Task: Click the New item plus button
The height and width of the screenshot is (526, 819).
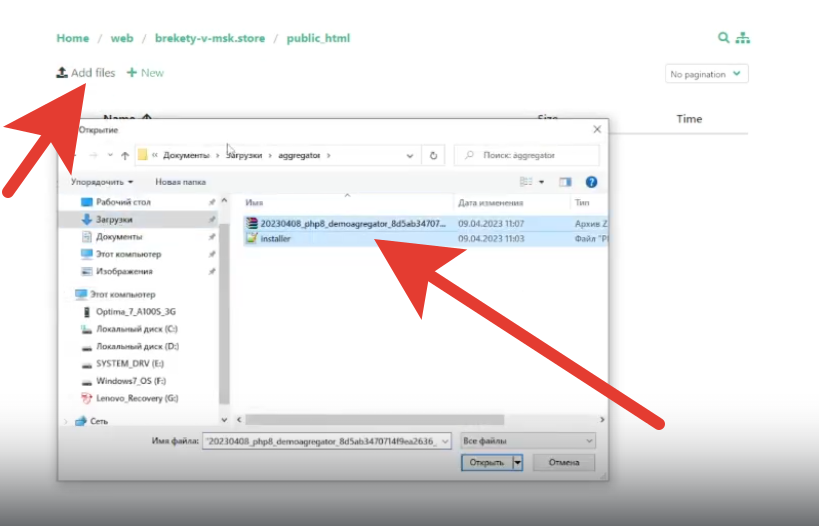Action: [145, 73]
